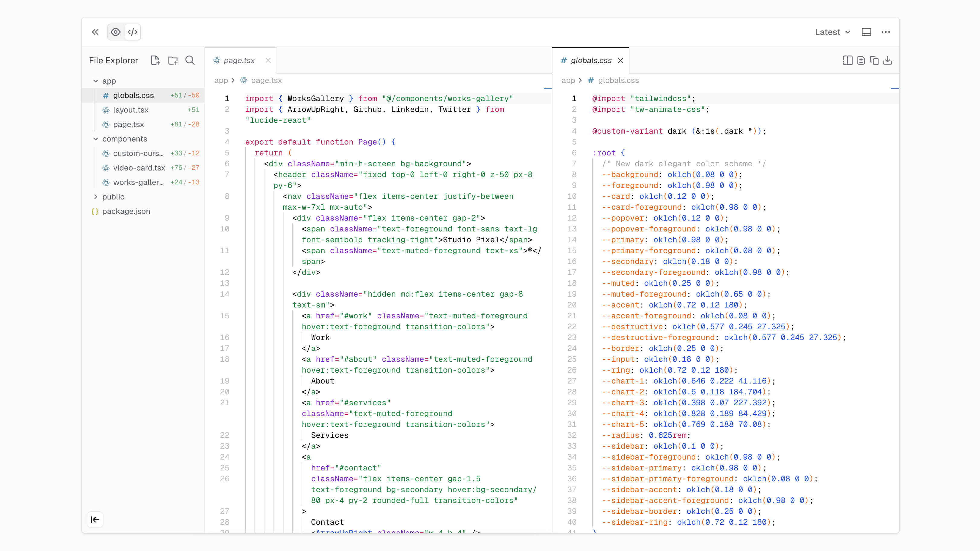The width and height of the screenshot is (980, 551).
Task: Open the Latest version dropdown
Action: coord(832,32)
